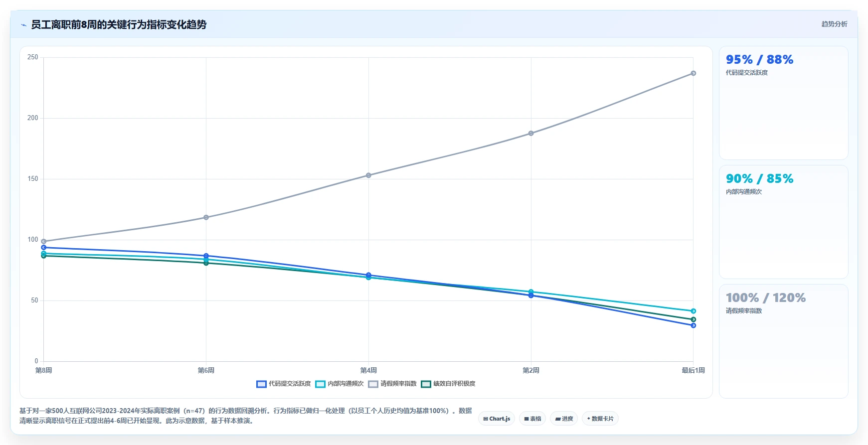Click the 请假频率指数 caption in the third stat card
Viewport: 868px width, 445px height.
click(744, 311)
